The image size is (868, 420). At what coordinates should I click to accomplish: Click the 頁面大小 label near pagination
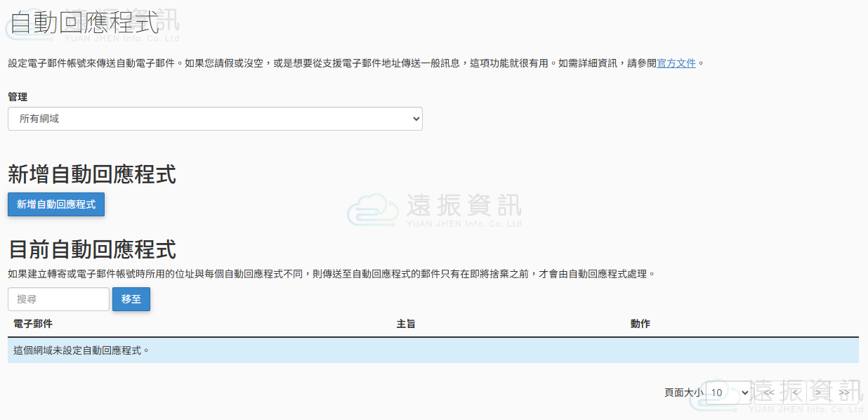pyautogui.click(x=683, y=393)
